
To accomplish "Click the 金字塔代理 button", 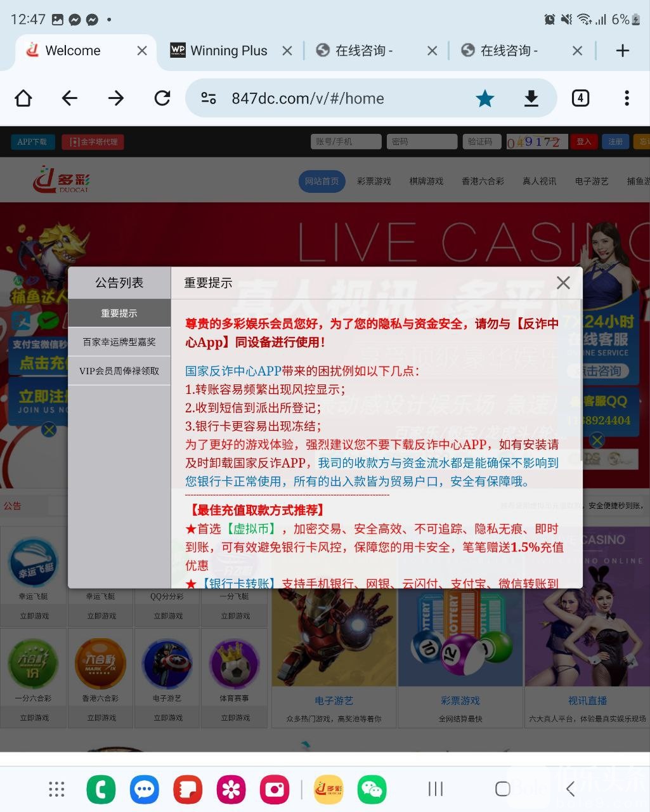I will tap(93, 141).
